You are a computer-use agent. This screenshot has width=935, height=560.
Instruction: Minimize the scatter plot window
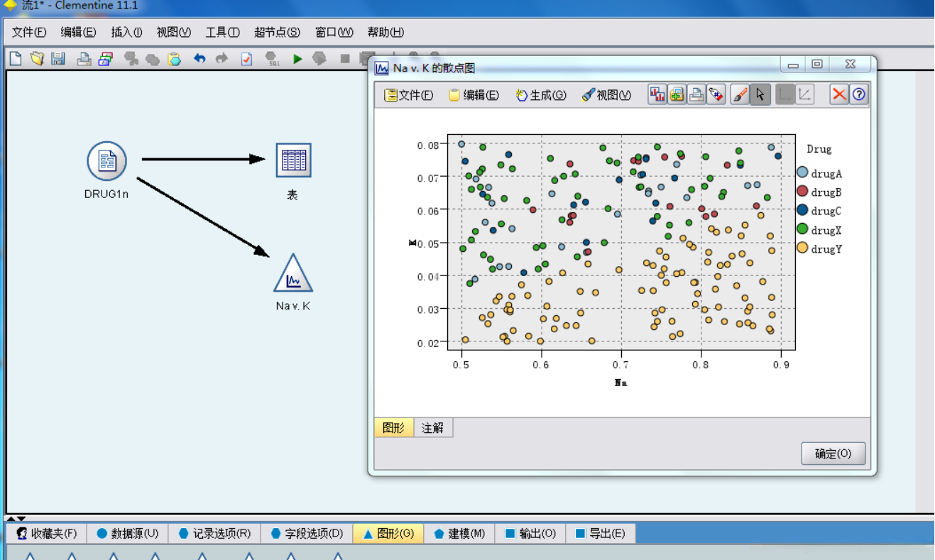pos(793,65)
